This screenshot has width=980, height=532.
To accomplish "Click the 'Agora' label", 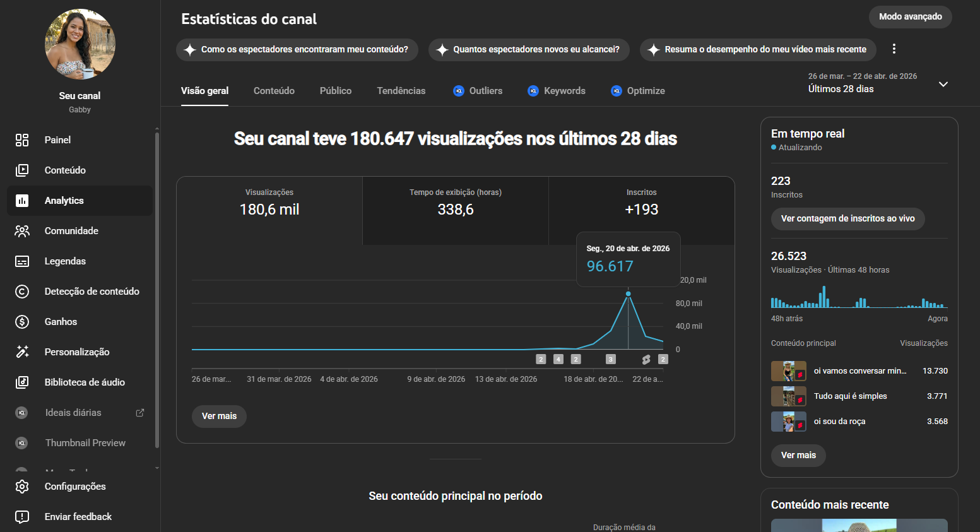I will 938,319.
